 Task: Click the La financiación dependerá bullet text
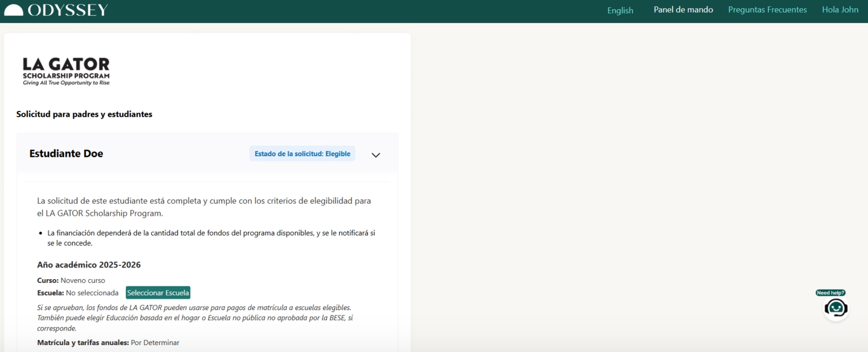[x=211, y=238]
